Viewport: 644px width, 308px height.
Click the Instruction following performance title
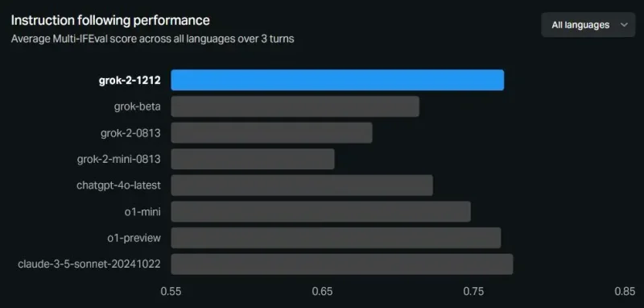[x=110, y=20]
